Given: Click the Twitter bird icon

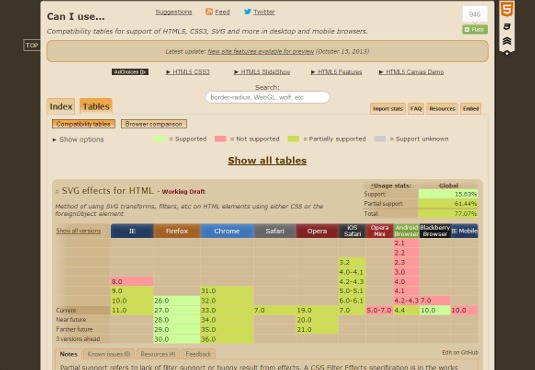Looking at the screenshot, I should click(248, 12).
